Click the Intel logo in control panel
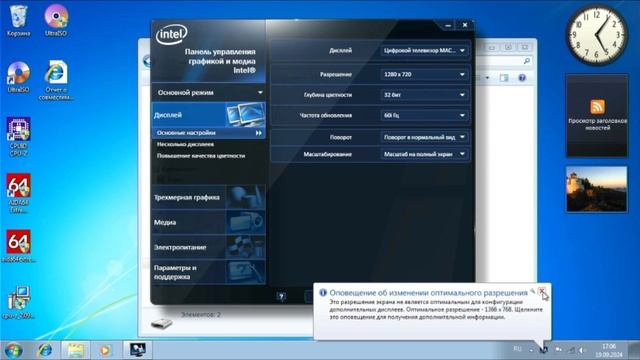 (x=172, y=35)
